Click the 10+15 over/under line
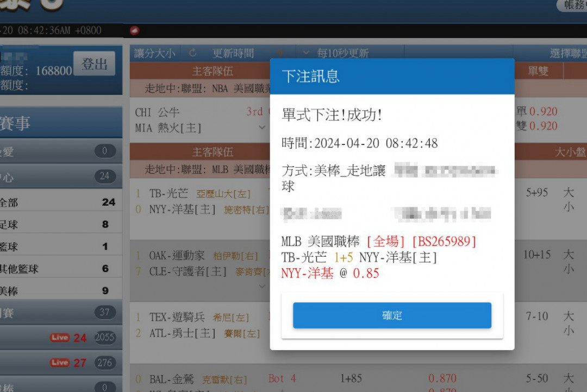The width and height of the screenshot is (587, 392). click(537, 255)
